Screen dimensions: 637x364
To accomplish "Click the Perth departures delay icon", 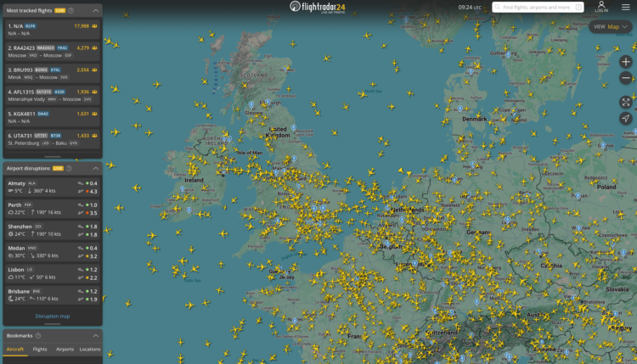I will (x=81, y=213).
